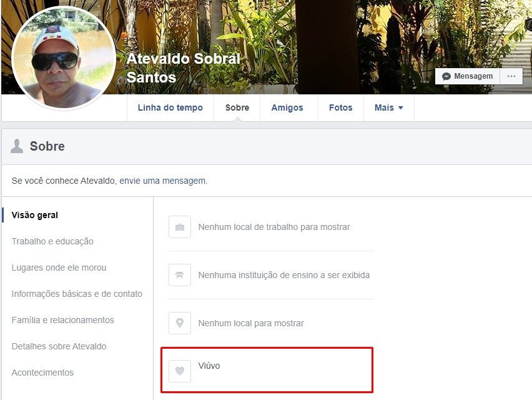
Task: Click the Messenger icon on Mensagem button
Action: 446,76
